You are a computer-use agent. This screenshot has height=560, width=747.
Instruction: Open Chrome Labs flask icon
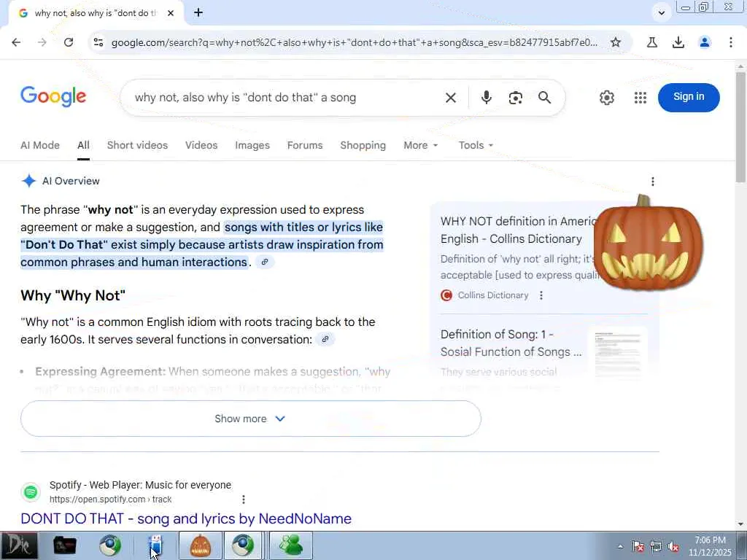(x=651, y=42)
